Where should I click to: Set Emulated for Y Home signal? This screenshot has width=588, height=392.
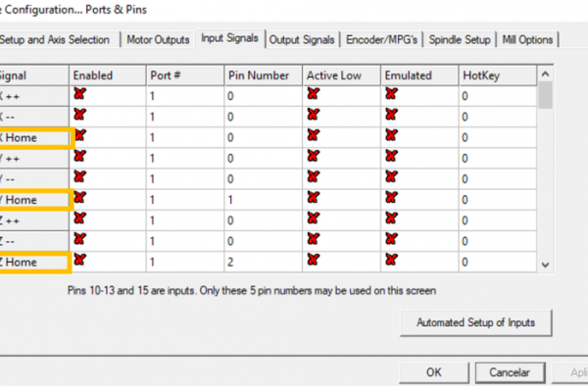[x=391, y=199]
